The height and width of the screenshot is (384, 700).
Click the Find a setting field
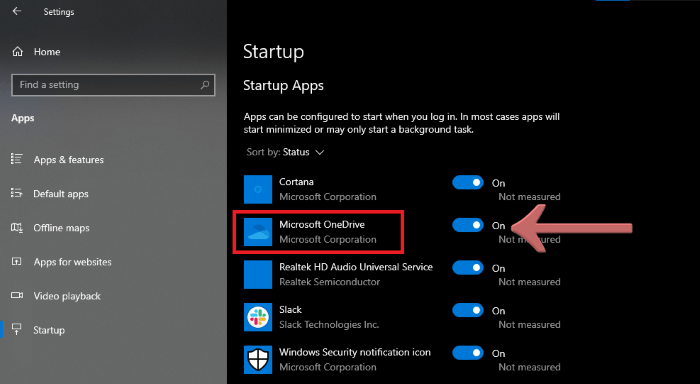coord(113,85)
